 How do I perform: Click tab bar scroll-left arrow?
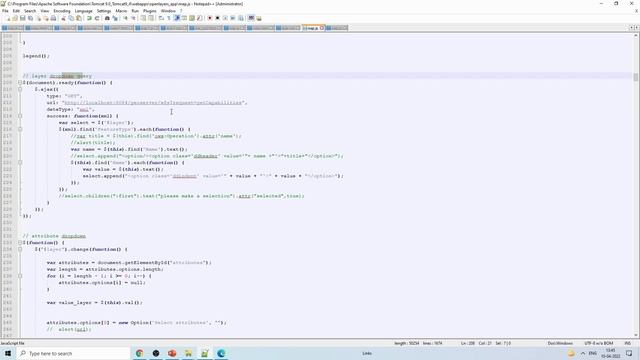[x=631, y=28]
